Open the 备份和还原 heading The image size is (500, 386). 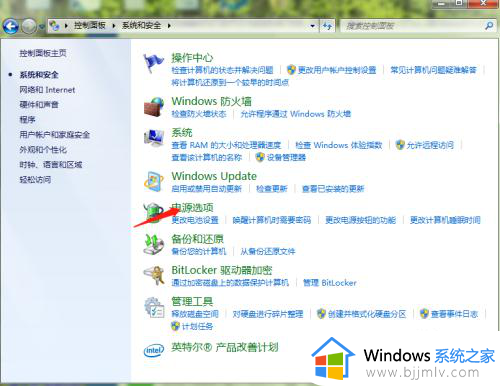click(x=197, y=239)
